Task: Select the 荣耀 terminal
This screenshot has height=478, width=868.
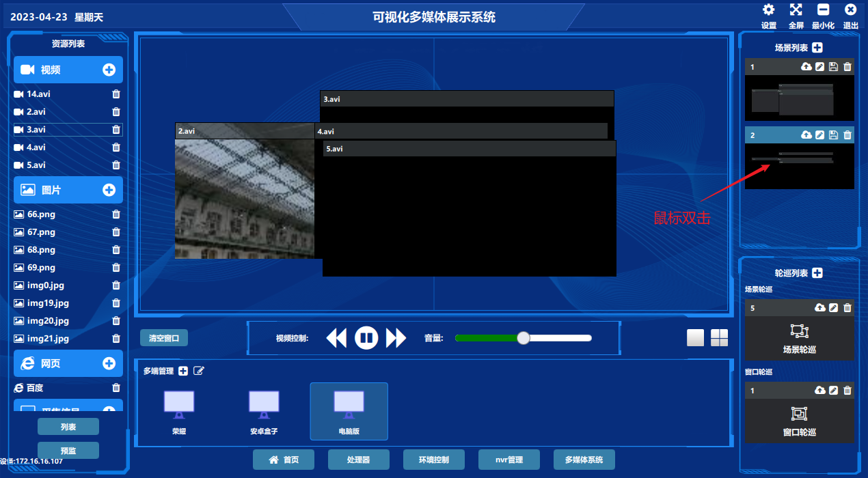Action: click(179, 412)
